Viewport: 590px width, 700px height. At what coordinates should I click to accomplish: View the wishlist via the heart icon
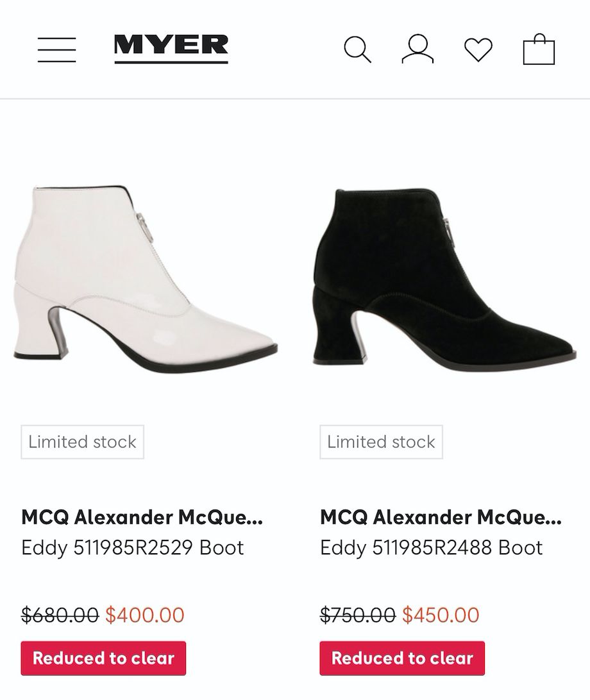point(478,50)
